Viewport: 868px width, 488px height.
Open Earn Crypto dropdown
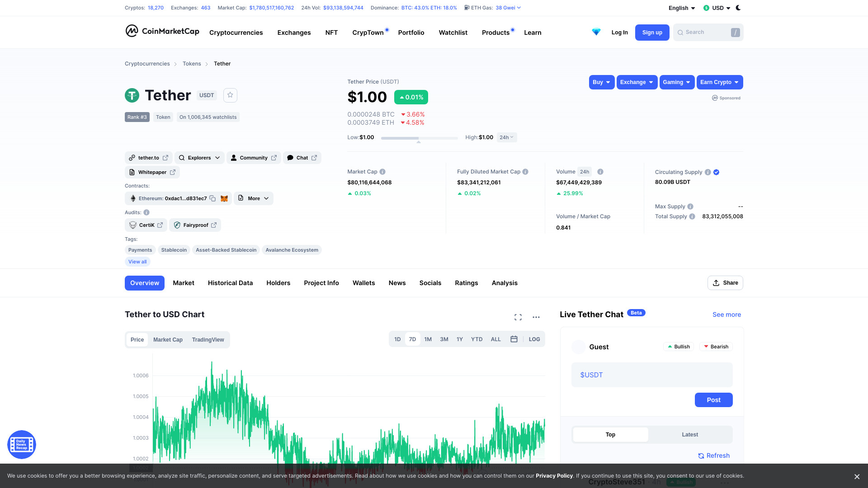point(720,82)
